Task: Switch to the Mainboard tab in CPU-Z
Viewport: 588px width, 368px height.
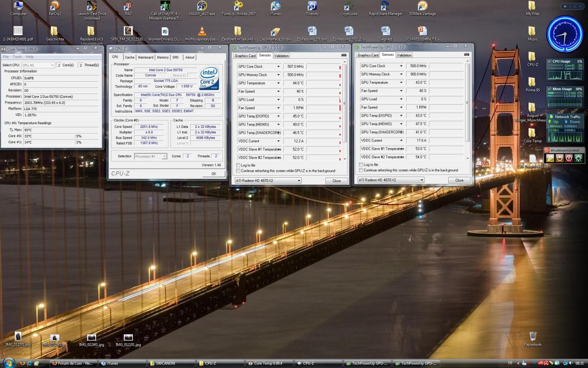Action: click(146, 58)
